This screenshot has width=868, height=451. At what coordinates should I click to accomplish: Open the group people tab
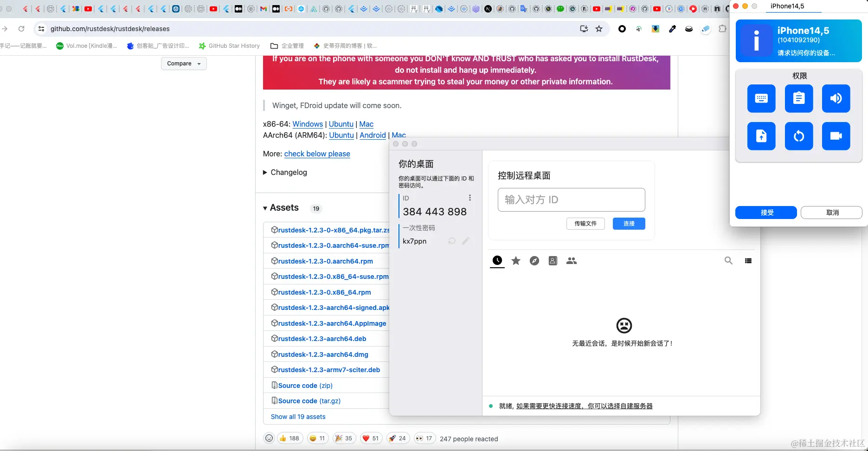572,261
